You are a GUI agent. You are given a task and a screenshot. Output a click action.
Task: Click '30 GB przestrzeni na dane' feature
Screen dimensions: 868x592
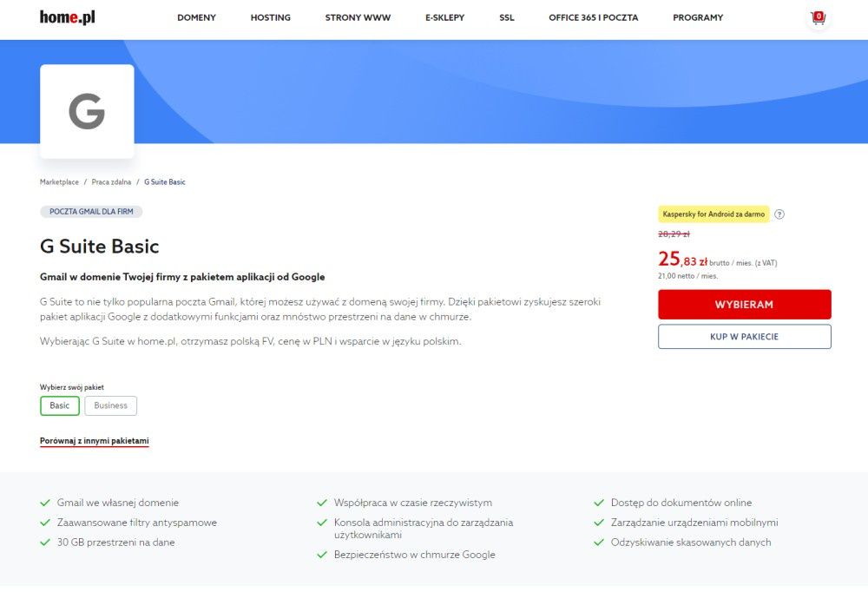(x=115, y=543)
